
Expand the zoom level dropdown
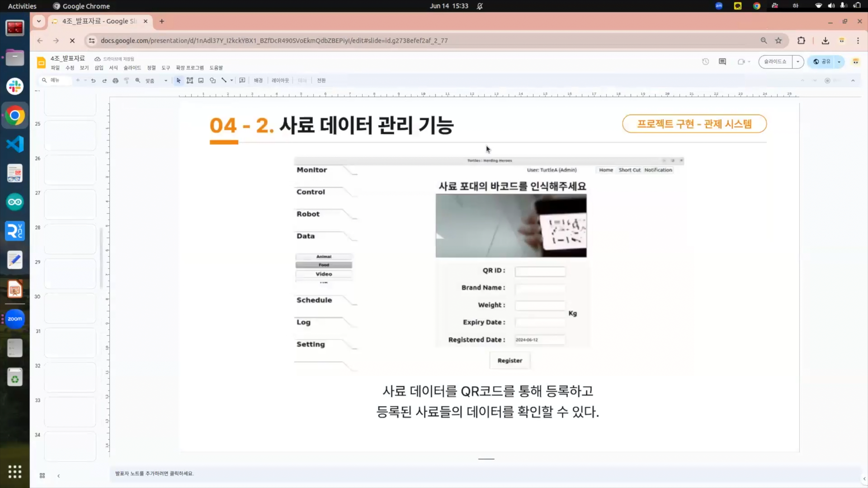166,80
